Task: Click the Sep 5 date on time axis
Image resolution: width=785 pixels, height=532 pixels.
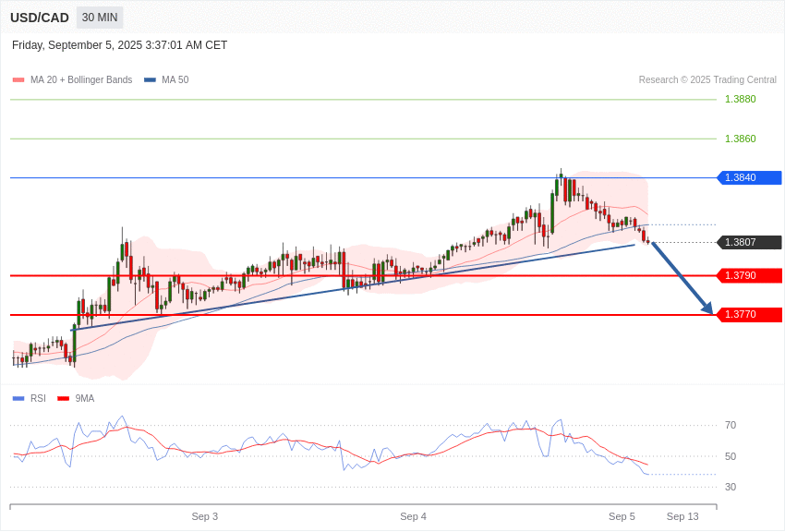Action: 622,516
